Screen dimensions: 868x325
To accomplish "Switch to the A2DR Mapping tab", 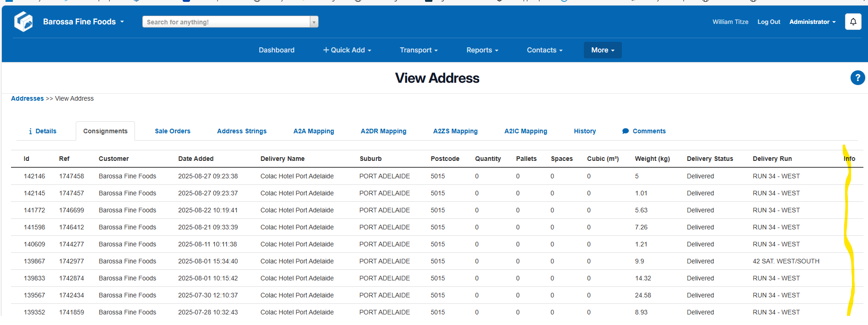I will click(x=383, y=131).
